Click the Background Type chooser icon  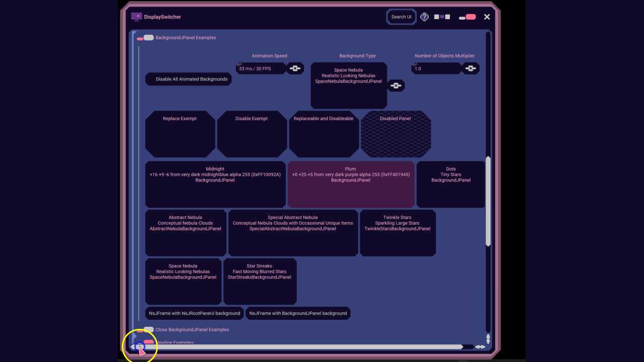(396, 85)
